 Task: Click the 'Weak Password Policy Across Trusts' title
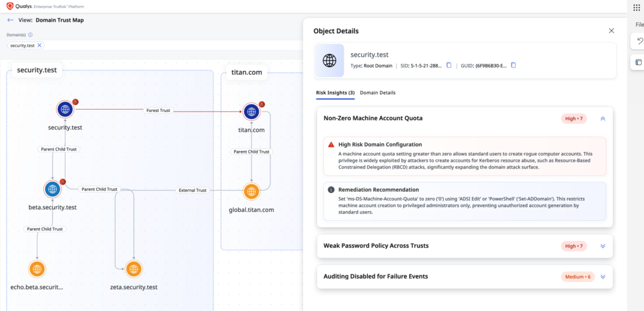[376, 246]
